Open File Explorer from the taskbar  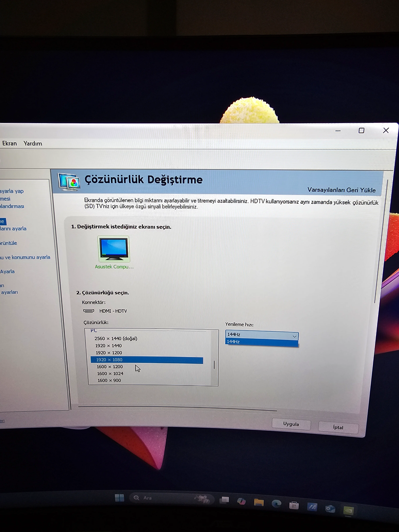259,502
